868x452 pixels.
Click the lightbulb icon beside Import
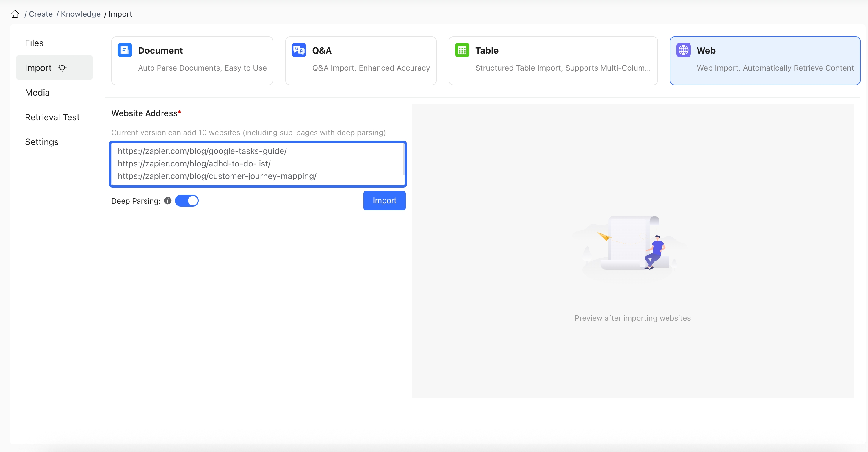pos(62,68)
